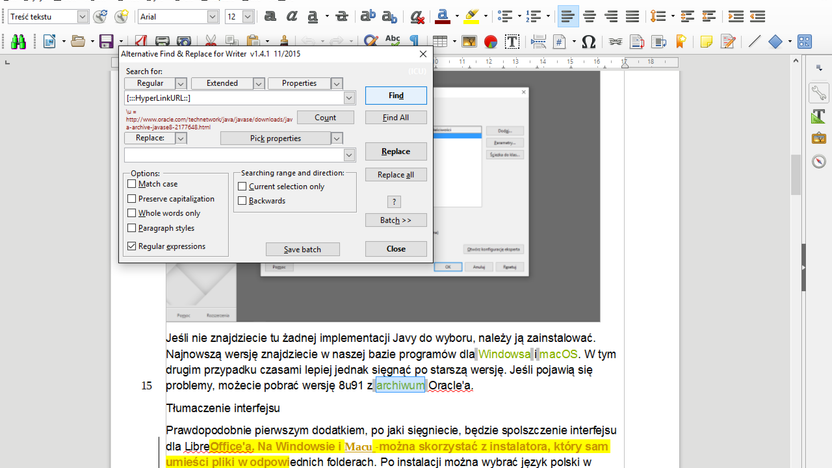832x468 pixels.
Task: Apply bold formatting in toolbar
Action: [270, 16]
